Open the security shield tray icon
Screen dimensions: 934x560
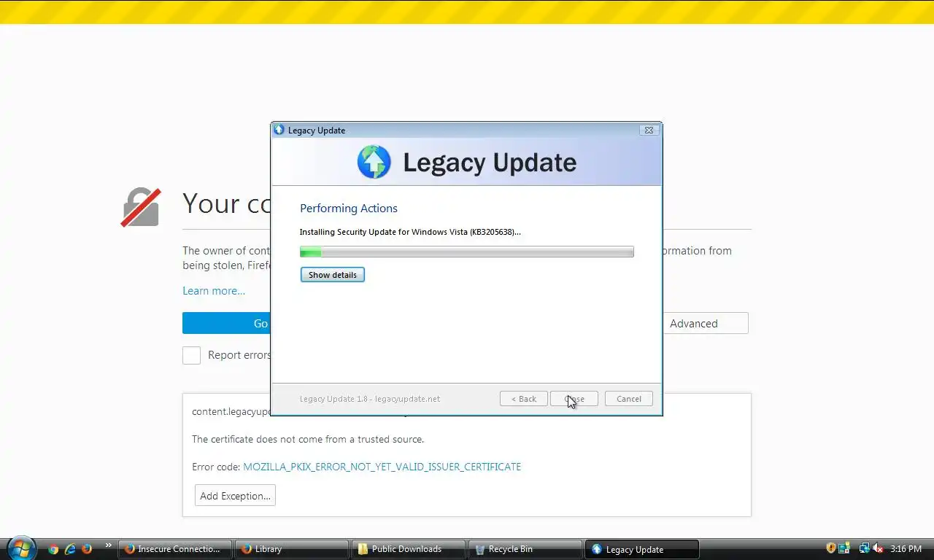[x=831, y=548]
